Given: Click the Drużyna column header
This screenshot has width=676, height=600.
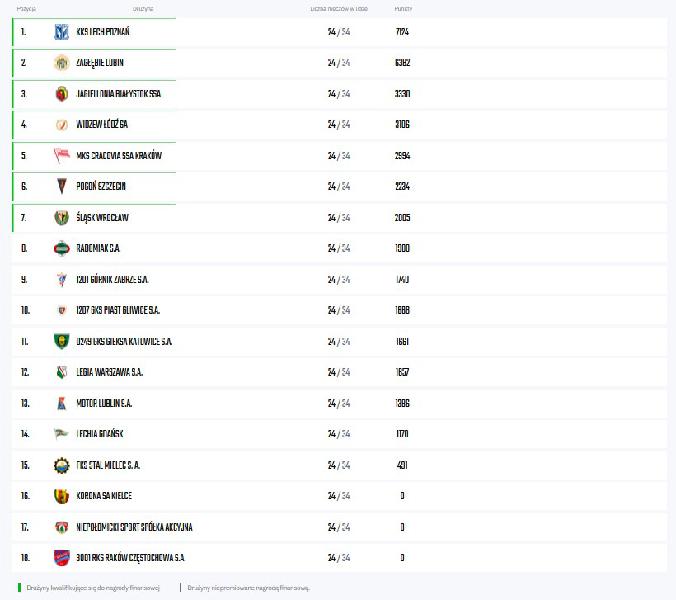Looking at the screenshot, I should 142,8.
